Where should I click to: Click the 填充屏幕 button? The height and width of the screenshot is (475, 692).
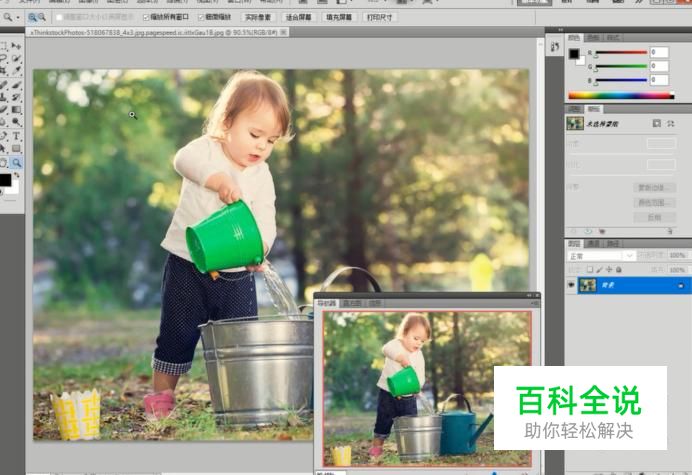click(x=339, y=18)
